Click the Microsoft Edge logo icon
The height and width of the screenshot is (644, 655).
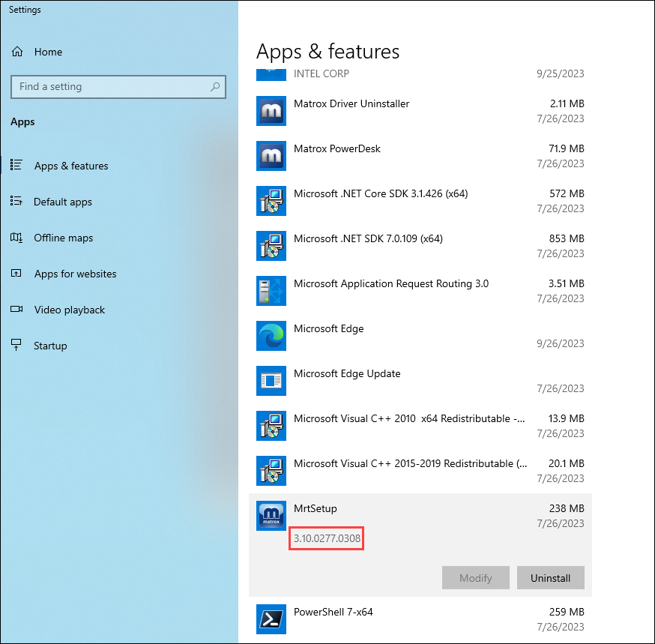tap(271, 336)
